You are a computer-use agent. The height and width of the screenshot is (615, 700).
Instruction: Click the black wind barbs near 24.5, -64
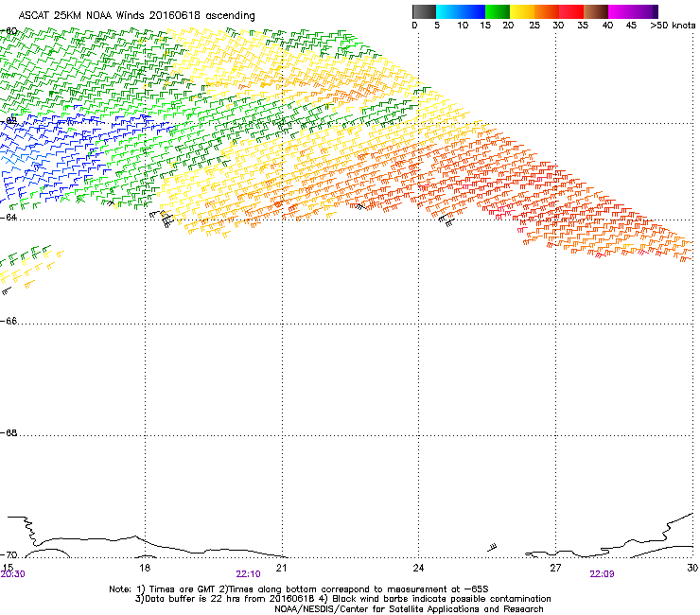click(446, 220)
